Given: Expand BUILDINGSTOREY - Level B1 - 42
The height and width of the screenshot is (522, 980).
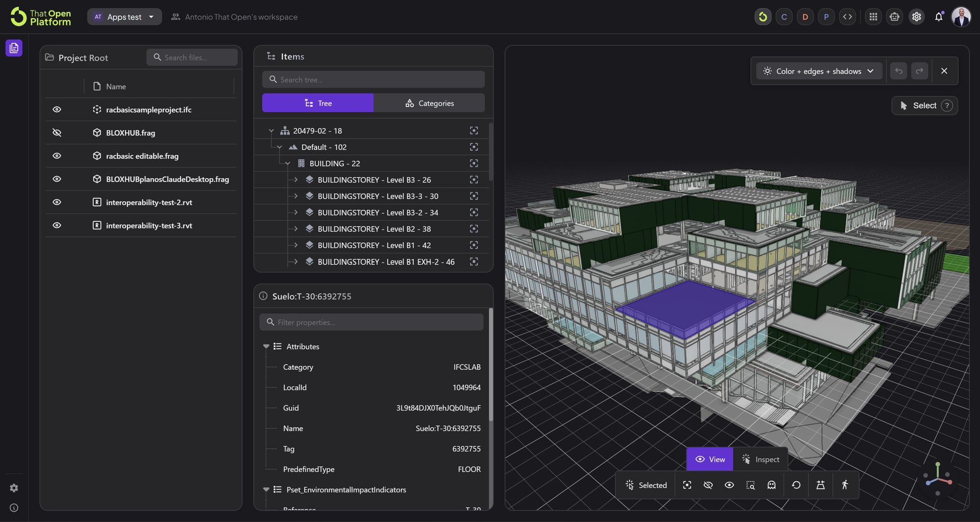Looking at the screenshot, I should coord(296,245).
